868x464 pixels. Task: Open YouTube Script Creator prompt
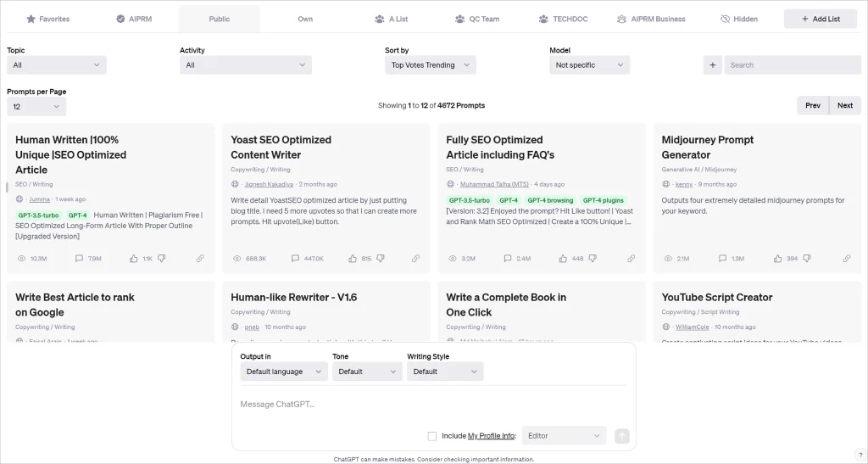717,298
